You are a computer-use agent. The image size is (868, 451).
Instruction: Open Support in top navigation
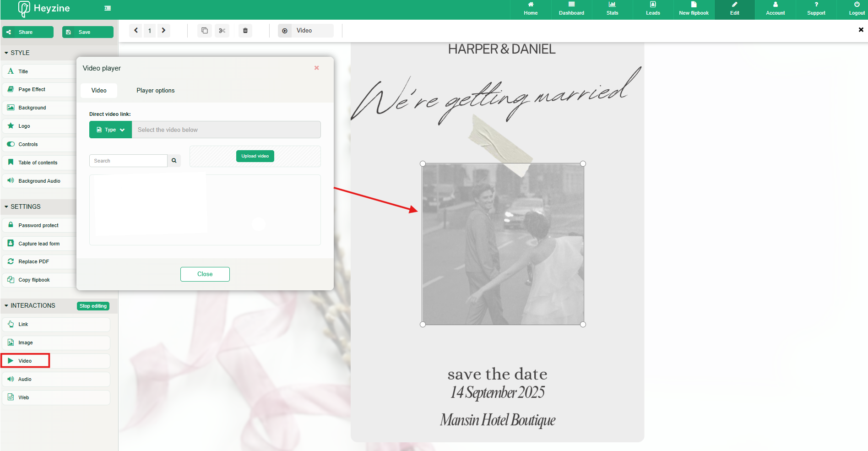pos(816,9)
